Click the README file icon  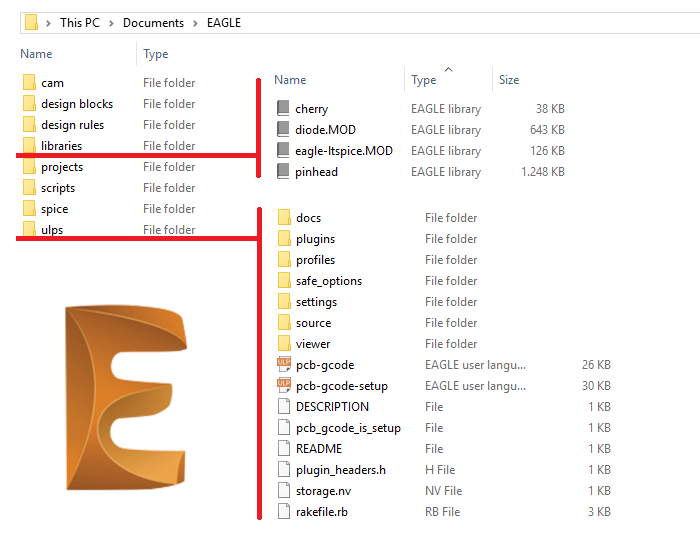coord(284,448)
